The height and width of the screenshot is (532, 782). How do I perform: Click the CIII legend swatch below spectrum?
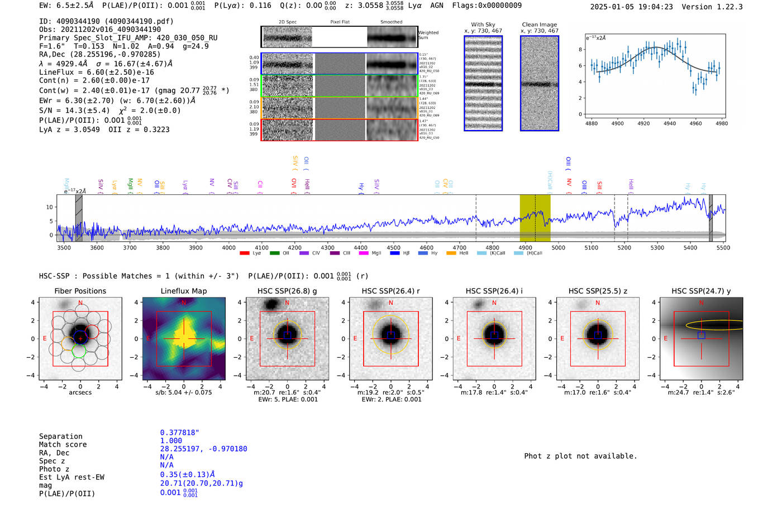[335, 253]
